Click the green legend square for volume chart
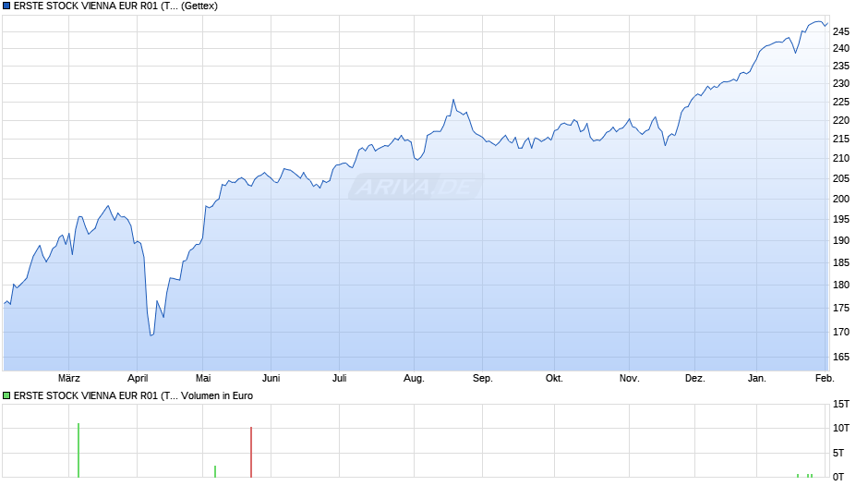This screenshot has width=868, height=486. pyautogui.click(x=6, y=395)
